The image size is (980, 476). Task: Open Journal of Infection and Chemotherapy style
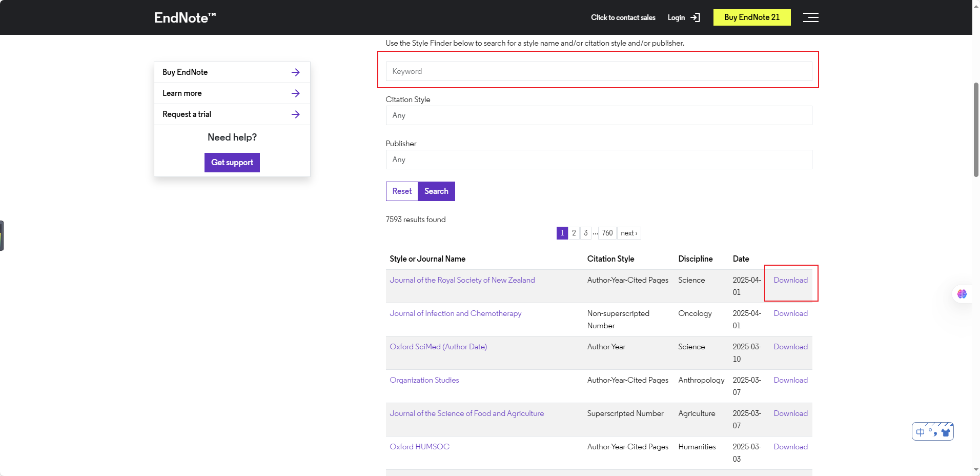pyautogui.click(x=456, y=313)
